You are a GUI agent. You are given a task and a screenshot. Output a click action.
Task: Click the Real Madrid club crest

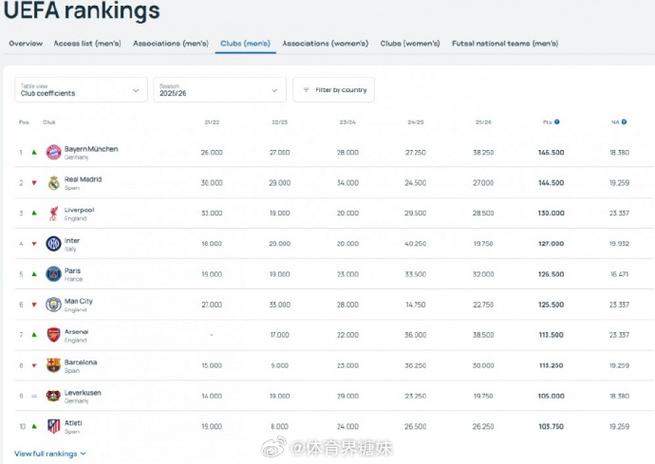click(x=53, y=183)
